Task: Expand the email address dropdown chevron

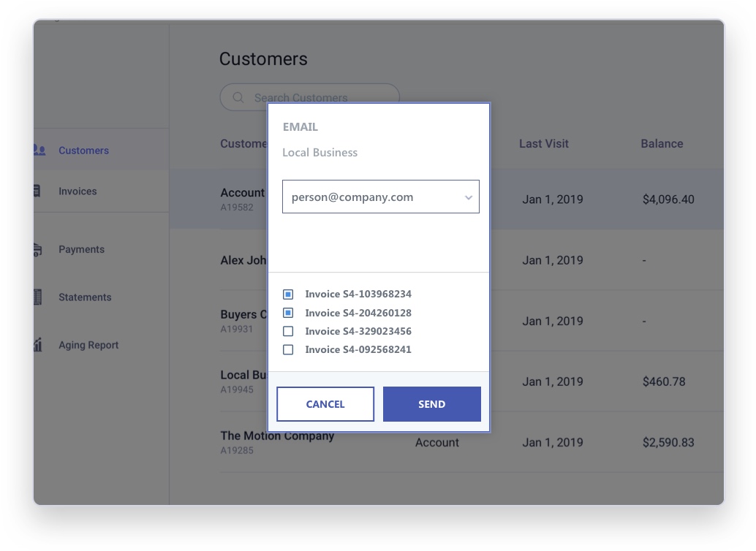Action: 468,197
